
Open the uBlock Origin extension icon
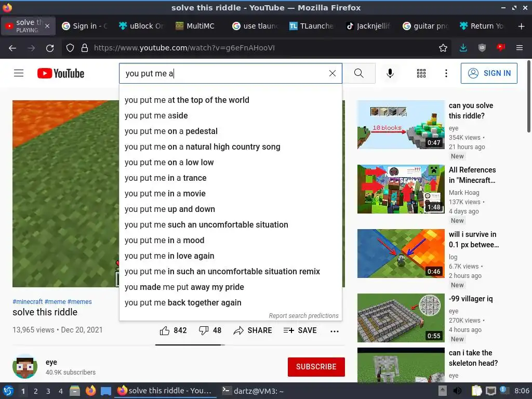pos(482,48)
